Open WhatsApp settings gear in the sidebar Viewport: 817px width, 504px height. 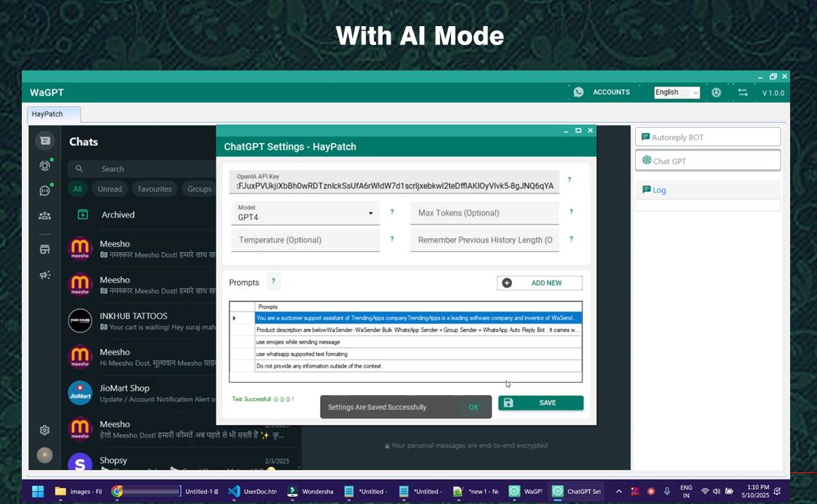(45, 430)
